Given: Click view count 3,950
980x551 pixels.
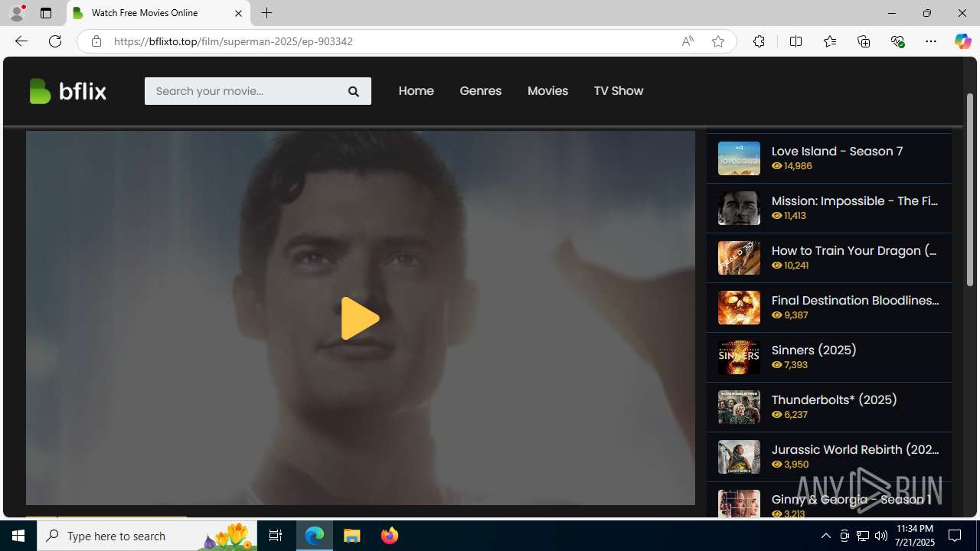Looking at the screenshot, I should point(790,465).
